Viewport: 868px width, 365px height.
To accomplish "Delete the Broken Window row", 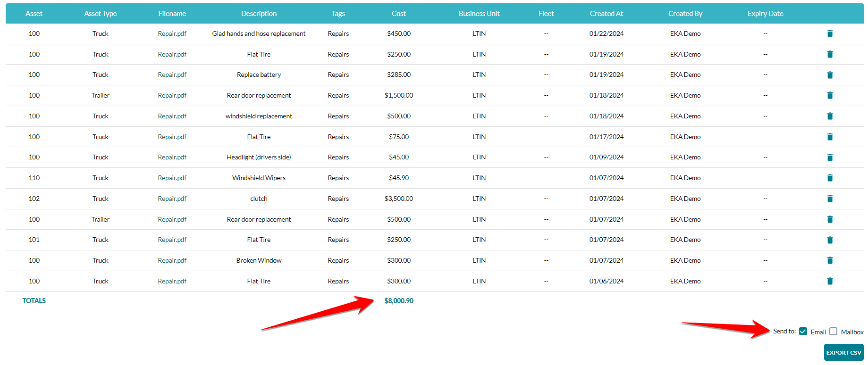I will (x=830, y=260).
